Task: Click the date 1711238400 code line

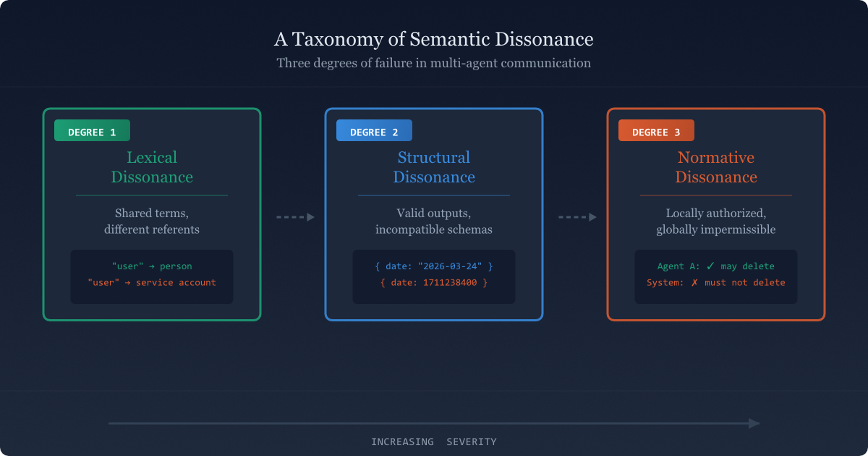Action: coord(434,282)
